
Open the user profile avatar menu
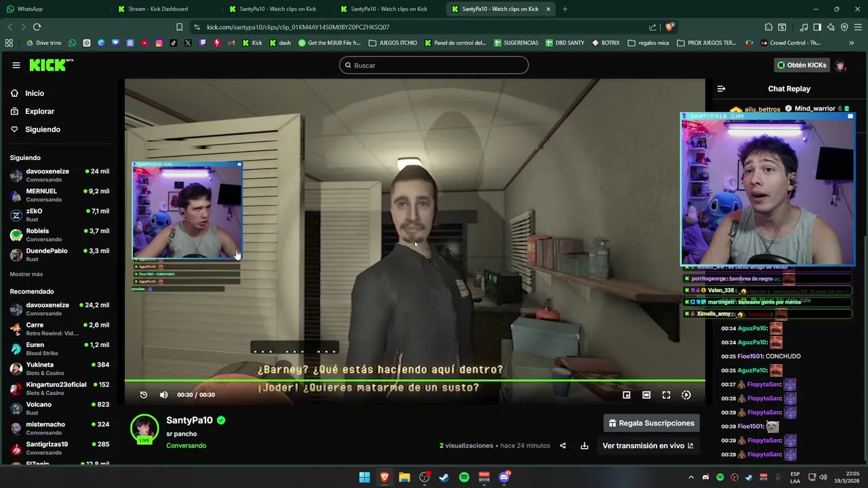(x=840, y=65)
